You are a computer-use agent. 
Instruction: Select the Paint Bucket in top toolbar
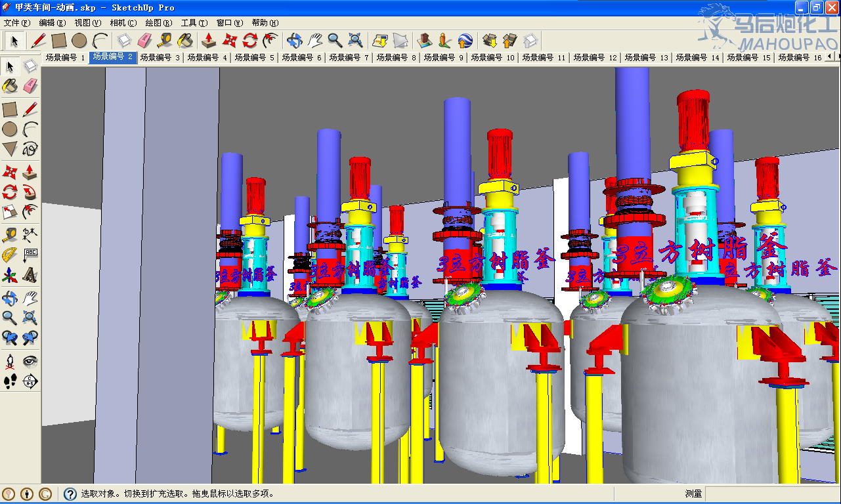pyautogui.click(x=185, y=41)
